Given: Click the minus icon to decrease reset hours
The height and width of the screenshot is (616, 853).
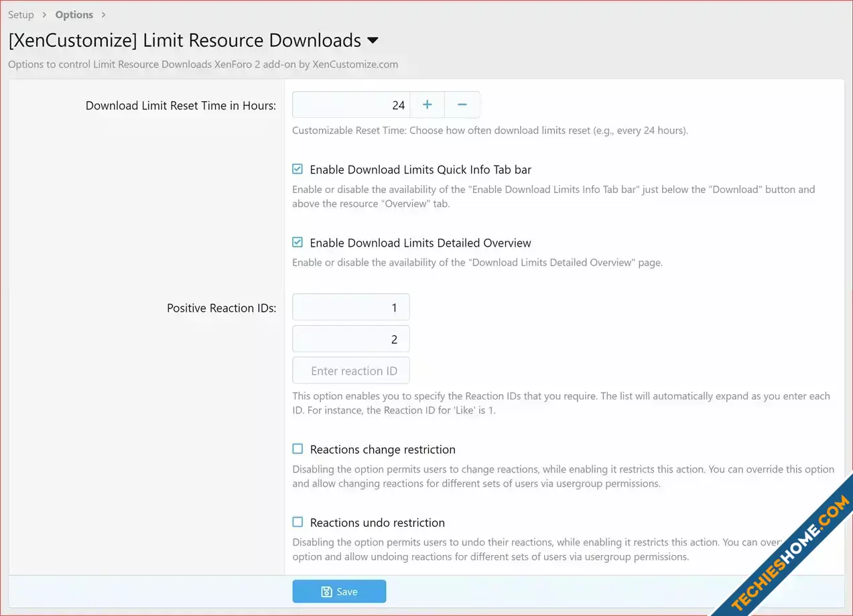Looking at the screenshot, I should point(462,105).
